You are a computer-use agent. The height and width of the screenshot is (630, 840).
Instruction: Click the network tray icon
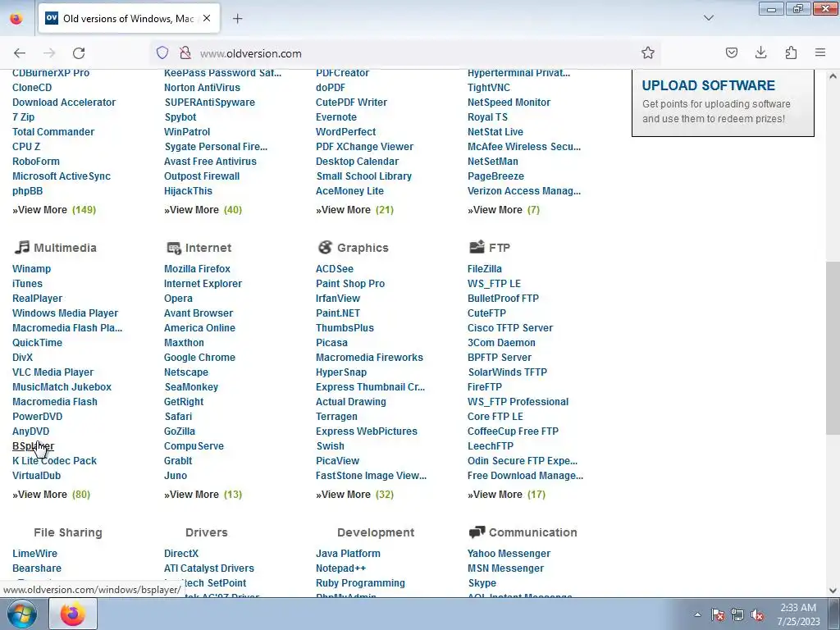click(737, 614)
